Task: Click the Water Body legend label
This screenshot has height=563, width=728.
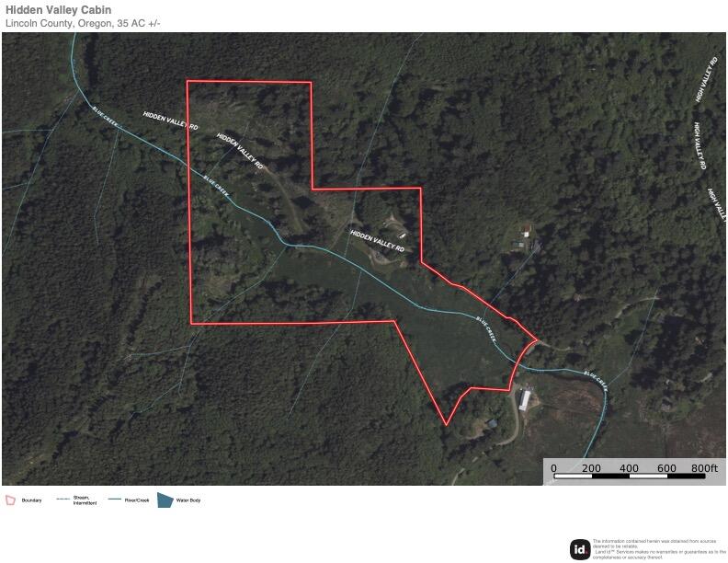Action: [188, 500]
